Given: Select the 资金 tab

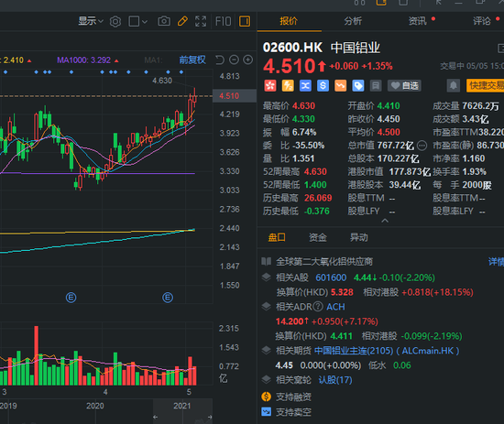Looking at the screenshot, I should point(318,237).
